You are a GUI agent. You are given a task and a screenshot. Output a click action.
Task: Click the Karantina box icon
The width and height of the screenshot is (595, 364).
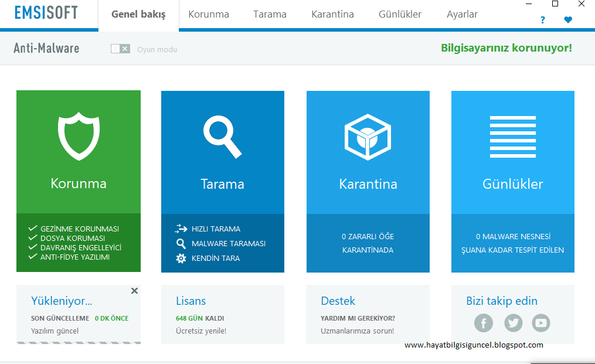click(368, 137)
